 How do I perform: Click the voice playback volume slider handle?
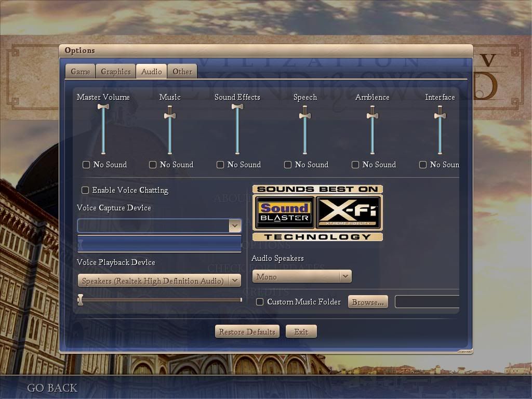coord(80,300)
